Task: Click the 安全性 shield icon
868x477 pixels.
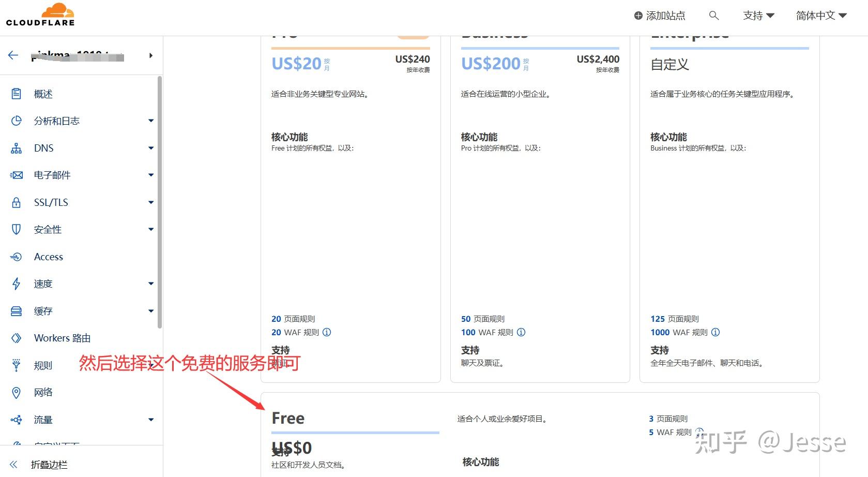Action: (17, 229)
